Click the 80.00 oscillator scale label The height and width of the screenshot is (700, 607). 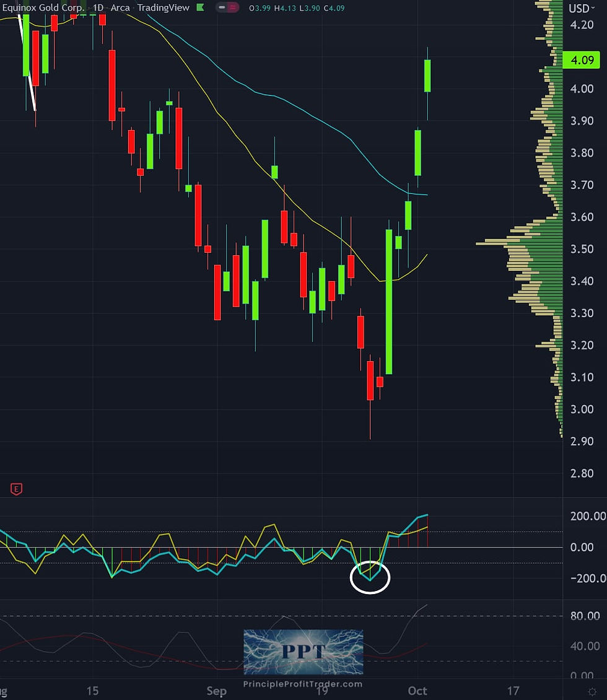[585, 616]
